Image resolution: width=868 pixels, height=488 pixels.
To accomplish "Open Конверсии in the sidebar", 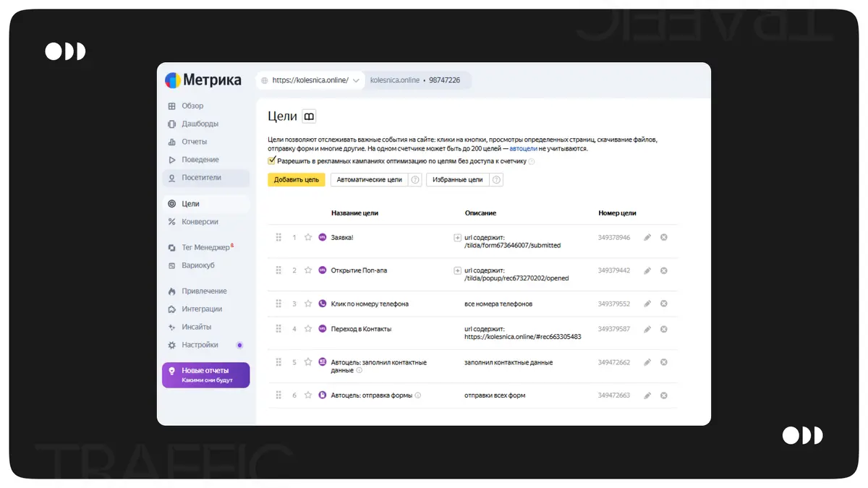I will (x=200, y=222).
